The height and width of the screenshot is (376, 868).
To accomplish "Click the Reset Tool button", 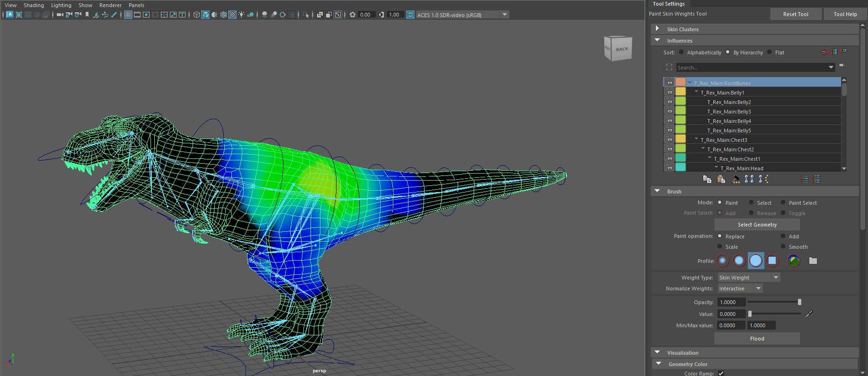I will [x=796, y=14].
